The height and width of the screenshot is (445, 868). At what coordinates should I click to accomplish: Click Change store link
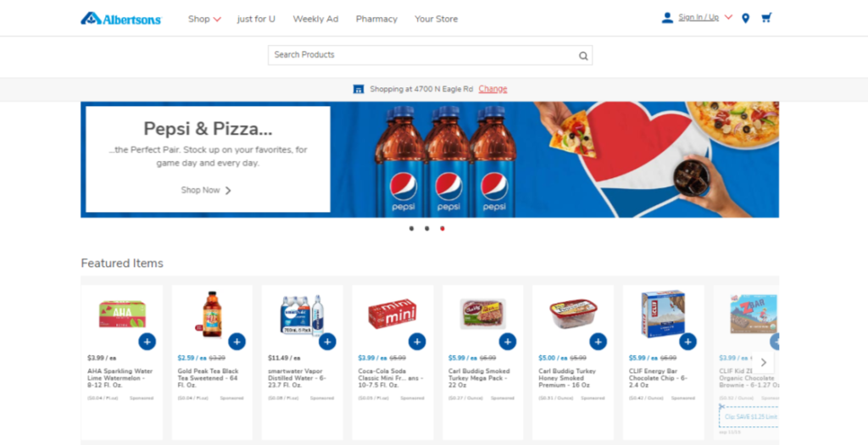click(x=492, y=88)
